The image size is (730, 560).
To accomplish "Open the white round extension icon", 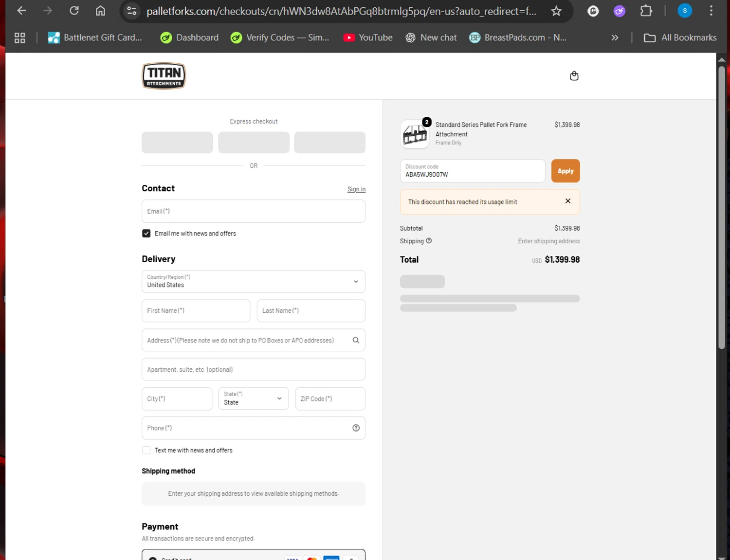I will coord(593,11).
